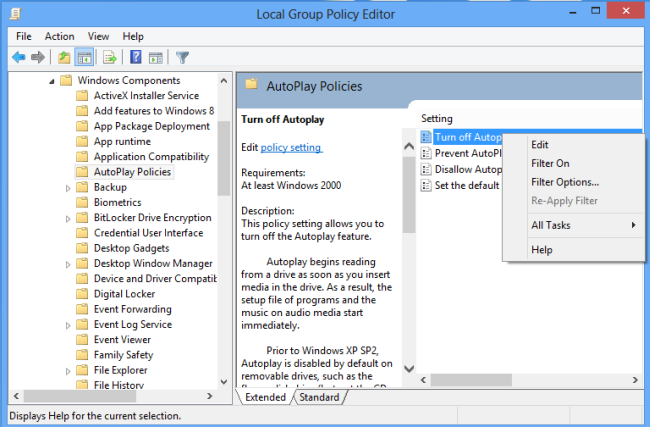Viewport: 650px width, 427px height.
Task: Select App runtime tree item
Action: click(122, 141)
